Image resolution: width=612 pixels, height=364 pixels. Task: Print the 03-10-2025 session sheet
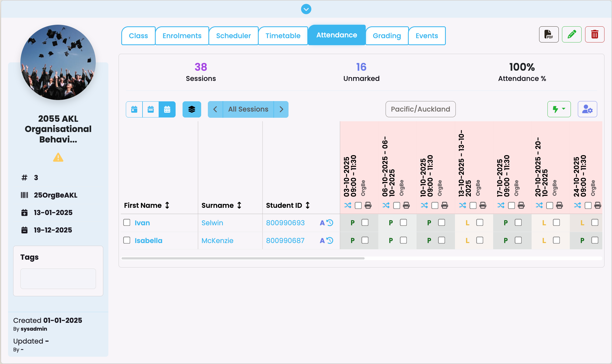pos(368,205)
